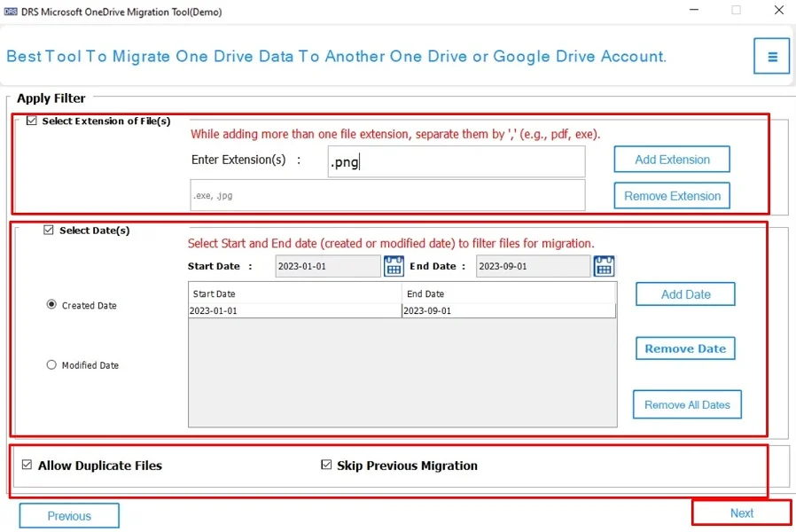The width and height of the screenshot is (796, 532).
Task: Select the 2023-01-01 row in the date list
Action: point(293,309)
